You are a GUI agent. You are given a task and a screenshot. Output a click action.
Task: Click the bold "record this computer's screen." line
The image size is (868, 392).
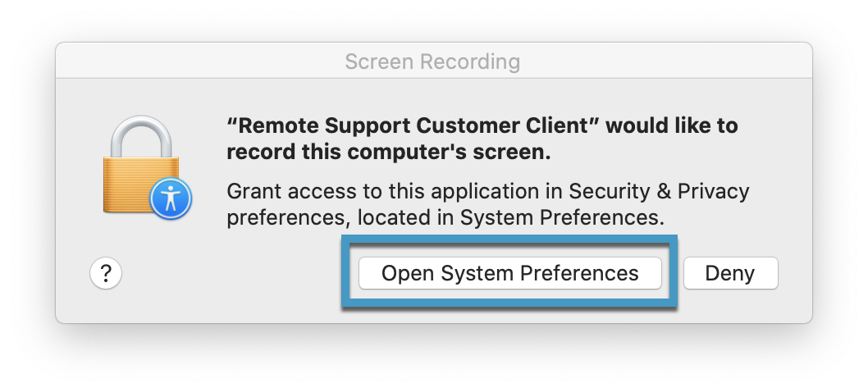coord(388,153)
